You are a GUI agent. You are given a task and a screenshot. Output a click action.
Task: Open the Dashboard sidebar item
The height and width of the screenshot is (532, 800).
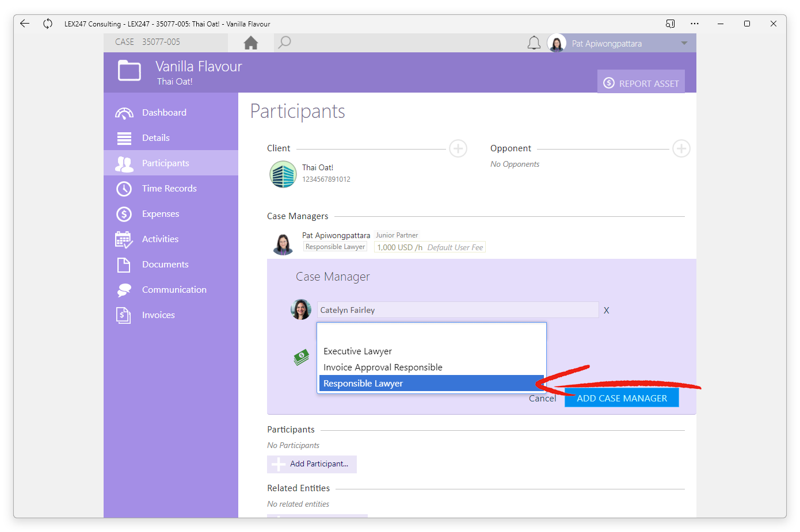tap(171, 113)
